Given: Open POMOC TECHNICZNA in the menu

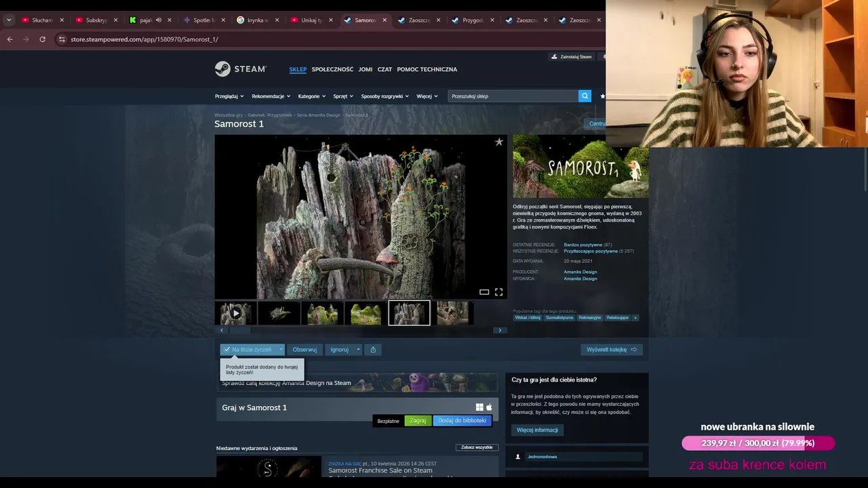Looking at the screenshot, I should (x=427, y=69).
